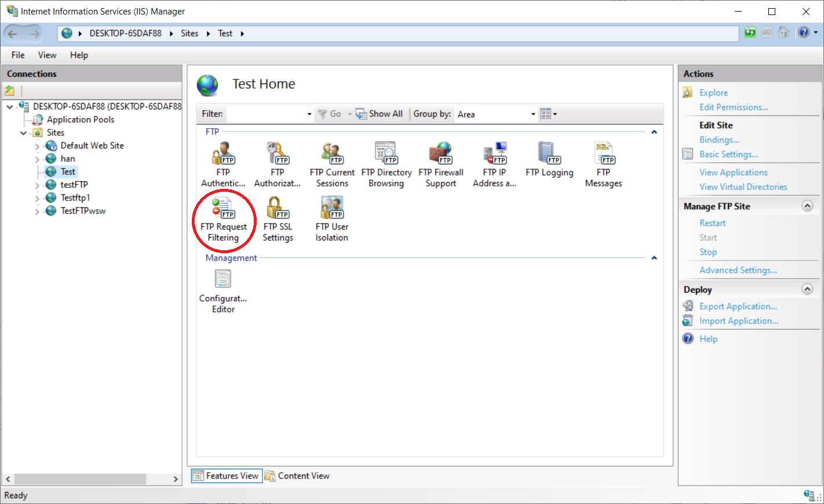Click Show All button in filter bar
This screenshot has width=824, height=504.
coord(379,114)
